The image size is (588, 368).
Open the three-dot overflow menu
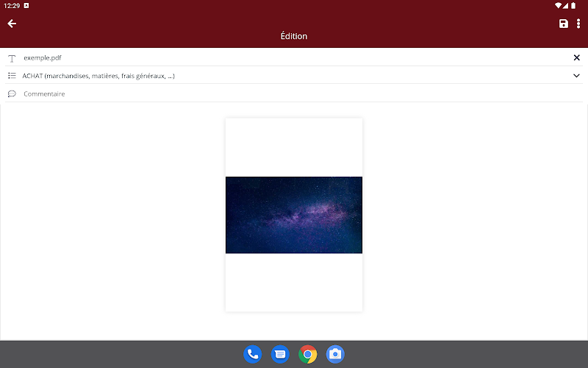tap(578, 24)
